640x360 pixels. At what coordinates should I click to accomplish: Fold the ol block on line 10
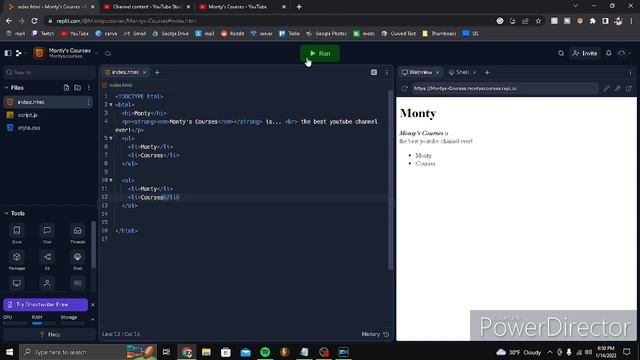coord(111,180)
